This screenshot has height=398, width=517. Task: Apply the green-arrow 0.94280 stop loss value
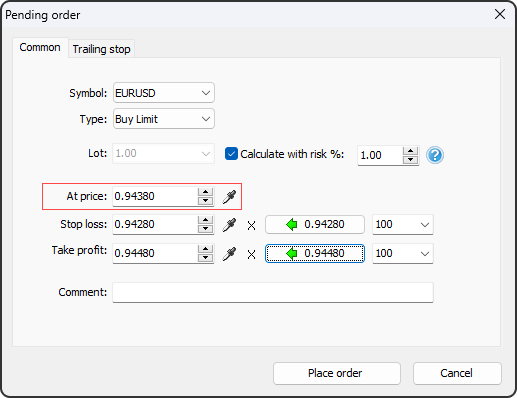coord(315,224)
